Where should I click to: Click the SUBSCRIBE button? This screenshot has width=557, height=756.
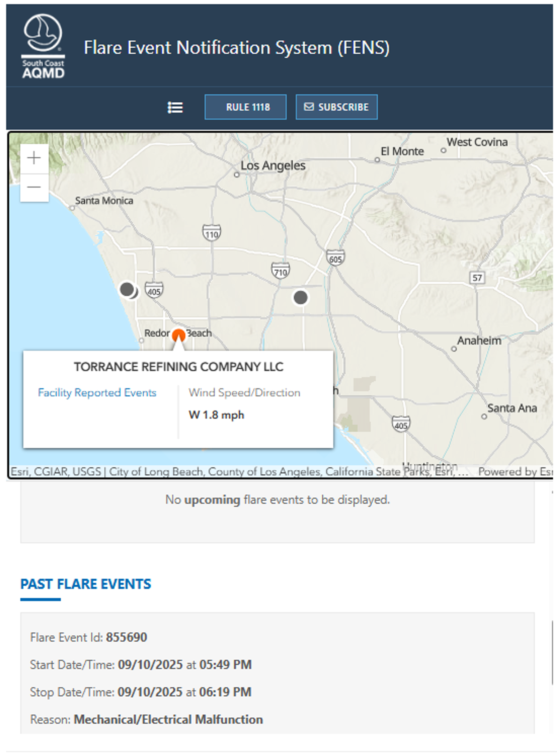(337, 107)
